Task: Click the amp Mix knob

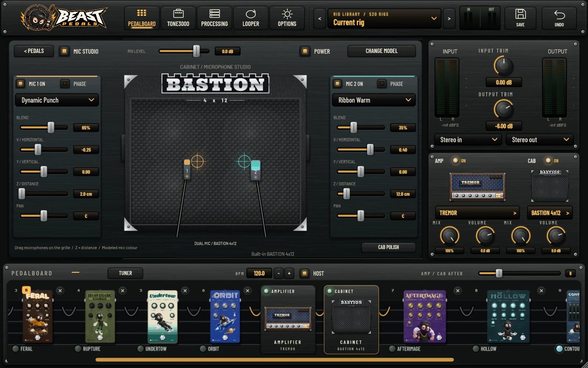Action: point(449,236)
